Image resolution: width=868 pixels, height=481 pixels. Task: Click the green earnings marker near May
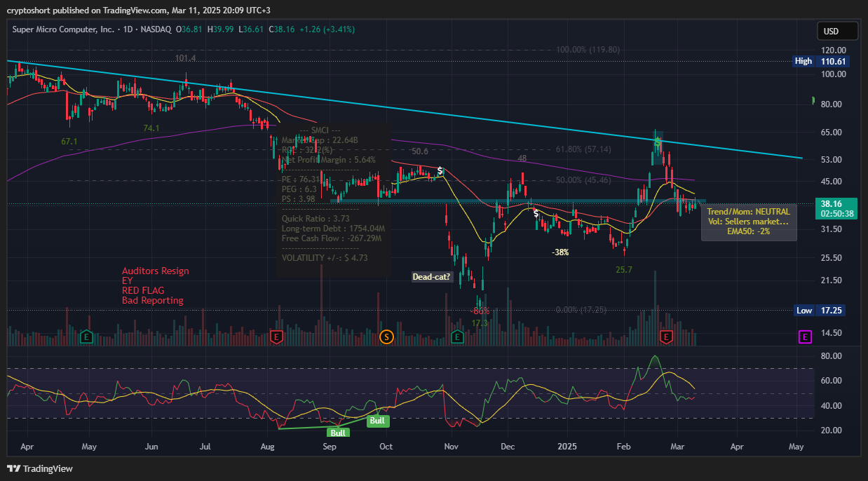87,337
